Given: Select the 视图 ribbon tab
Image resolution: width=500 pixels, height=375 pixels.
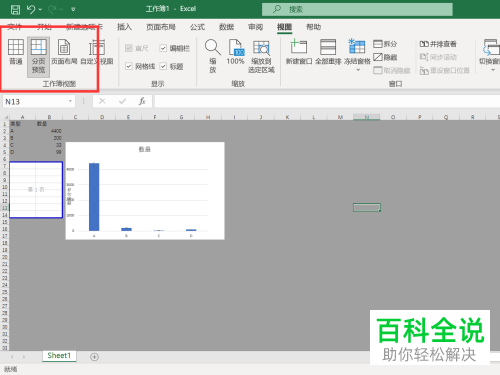Looking at the screenshot, I should pos(284,27).
